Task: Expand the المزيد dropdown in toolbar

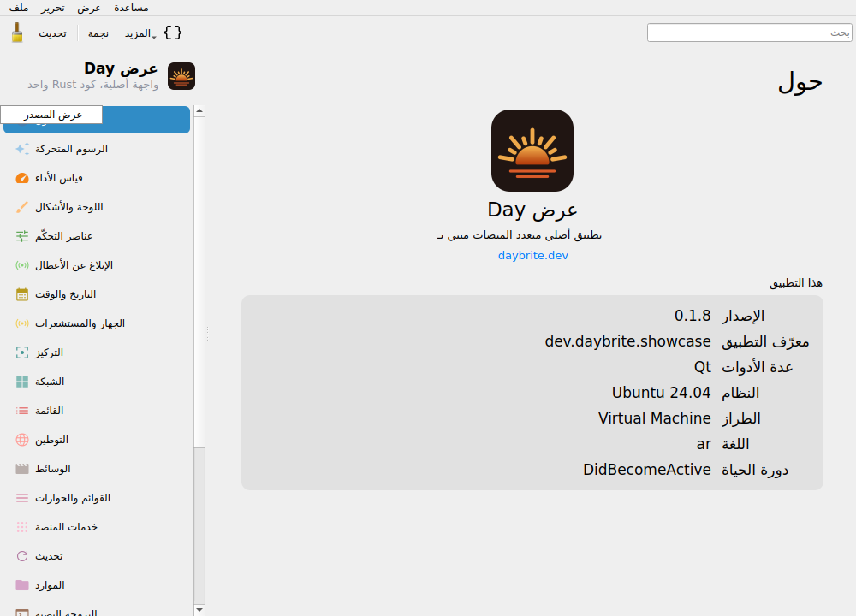Action: tap(140, 33)
